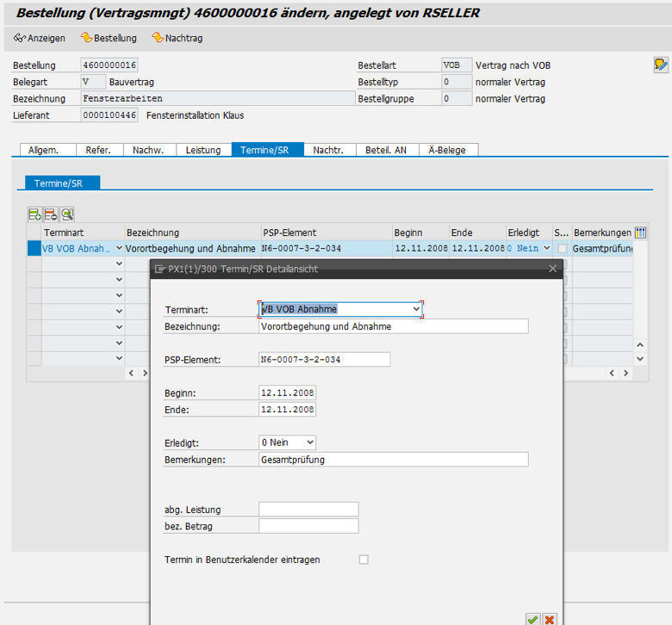The height and width of the screenshot is (625, 672).
Task: Close the Termin/SR Detailansicht dialog
Action: (552, 269)
